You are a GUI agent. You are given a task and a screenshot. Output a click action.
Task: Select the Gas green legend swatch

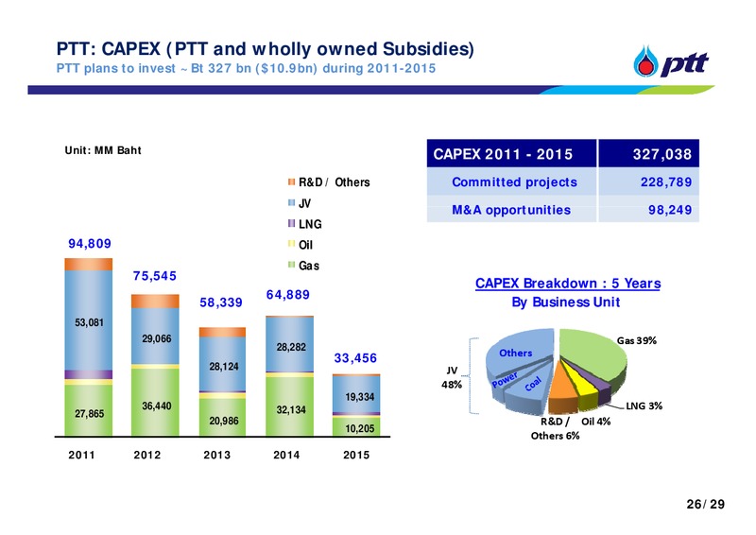point(291,265)
